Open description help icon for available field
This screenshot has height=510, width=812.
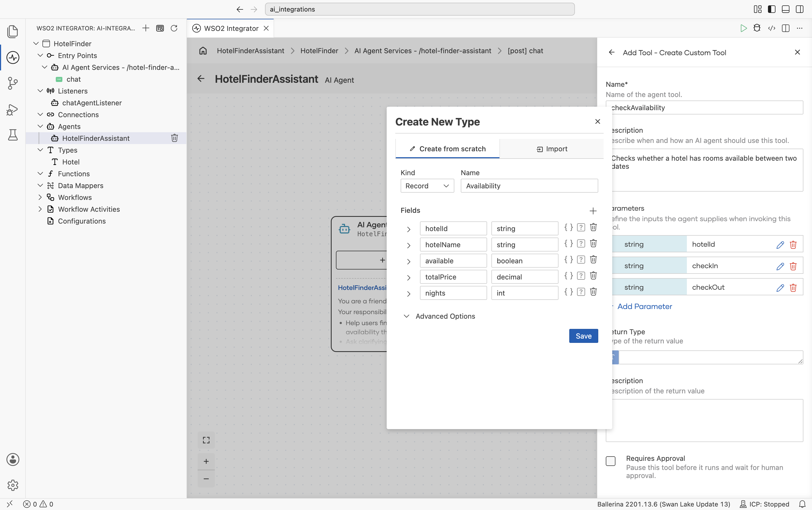(x=581, y=260)
